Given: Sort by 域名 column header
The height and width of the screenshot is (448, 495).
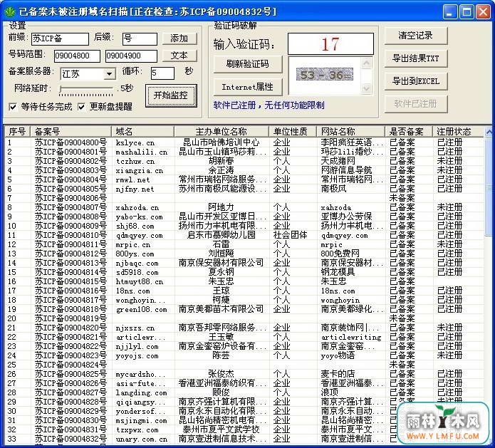Looking at the screenshot, I should click(142, 131).
